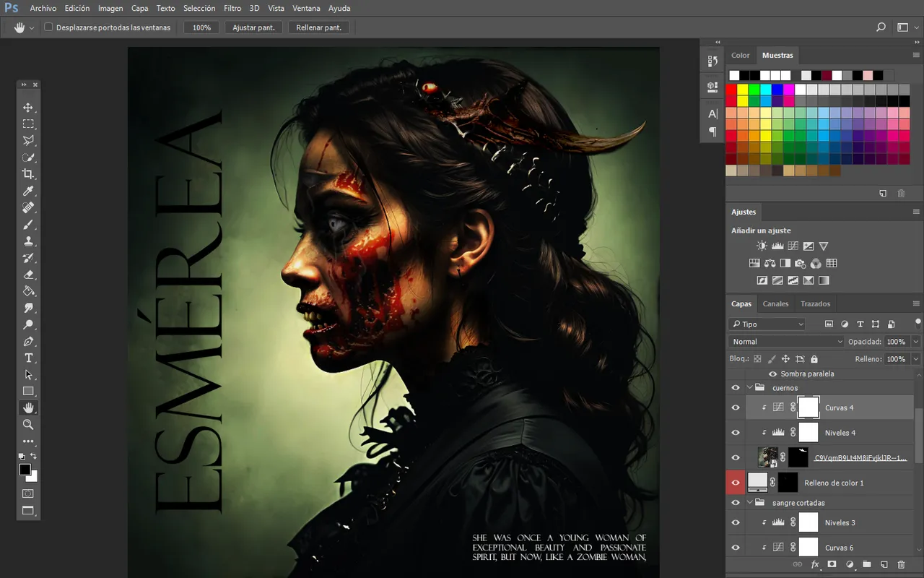The height and width of the screenshot is (578, 924).
Task: Add a Levels adjustment from Ajustes
Action: 777,246
